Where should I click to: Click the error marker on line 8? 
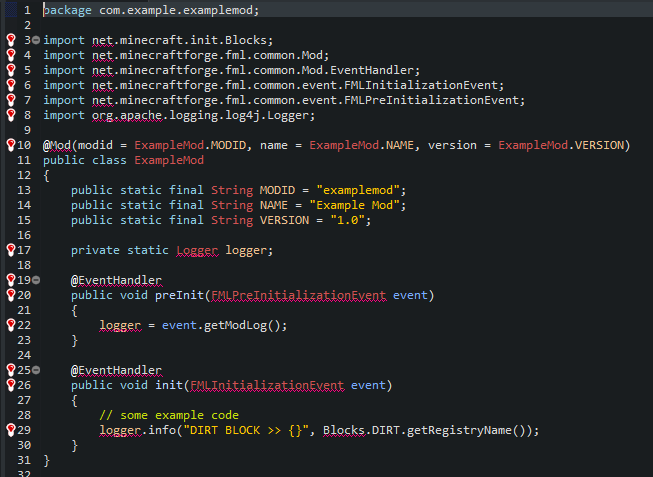coord(10,115)
